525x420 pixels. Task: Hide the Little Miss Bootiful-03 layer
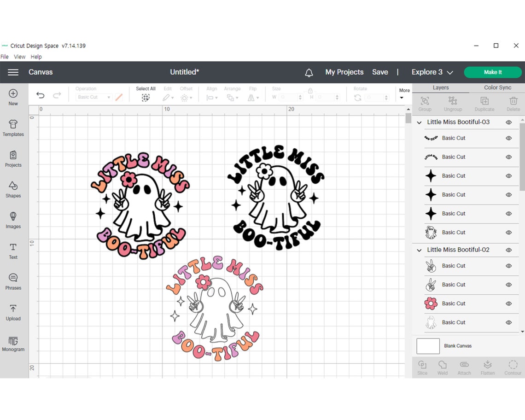pos(509,122)
